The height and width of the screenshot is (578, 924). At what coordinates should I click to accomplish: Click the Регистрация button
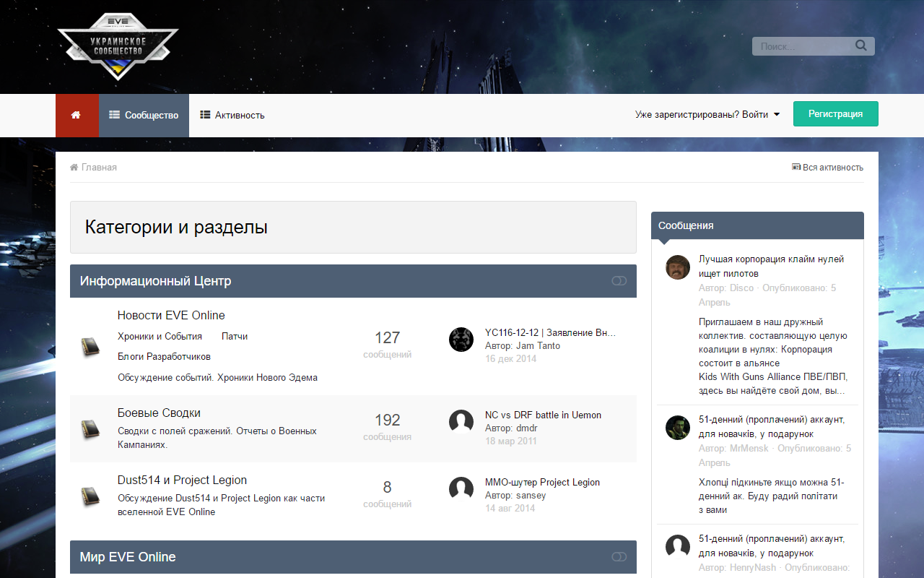pyautogui.click(x=836, y=114)
